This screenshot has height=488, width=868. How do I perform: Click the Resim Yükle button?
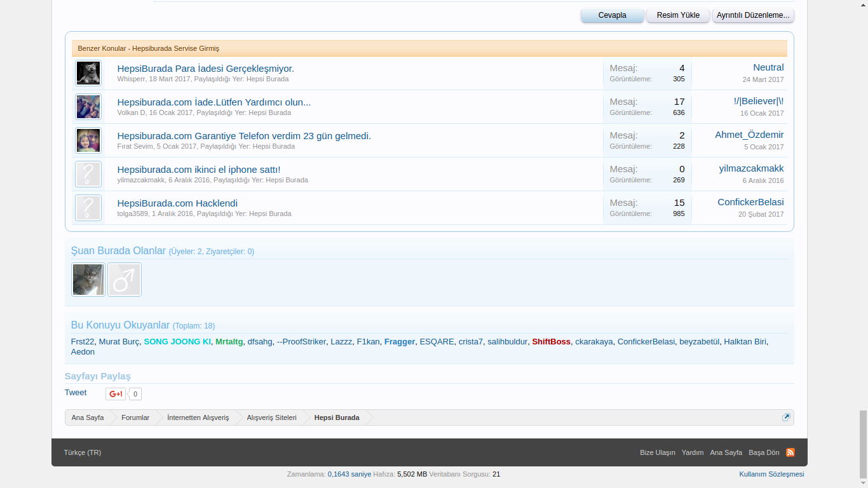point(678,15)
